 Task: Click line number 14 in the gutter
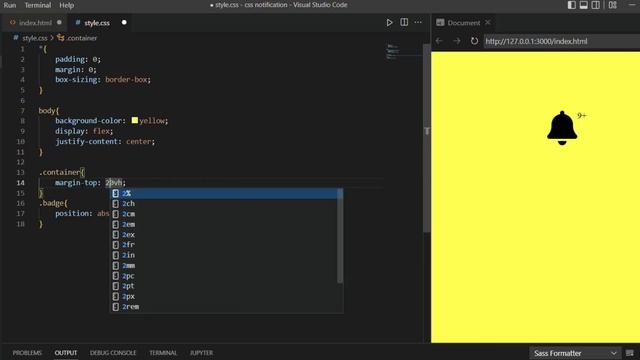coord(20,182)
